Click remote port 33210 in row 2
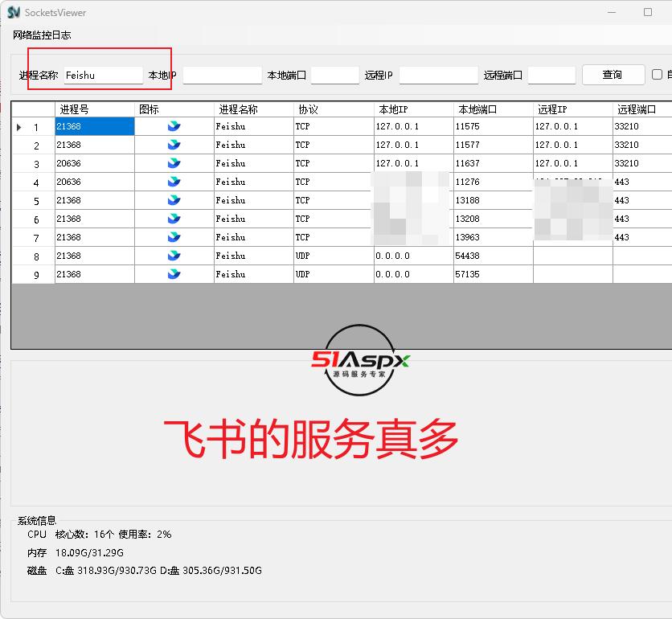Image resolution: width=672 pixels, height=619 pixels. [642, 145]
